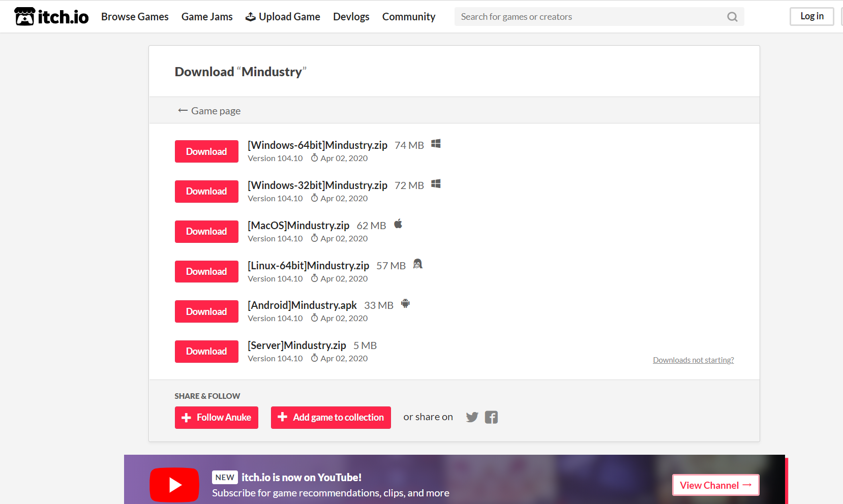843x504 pixels.
Task: Download MacOS Mindustry zip
Action: tap(206, 232)
